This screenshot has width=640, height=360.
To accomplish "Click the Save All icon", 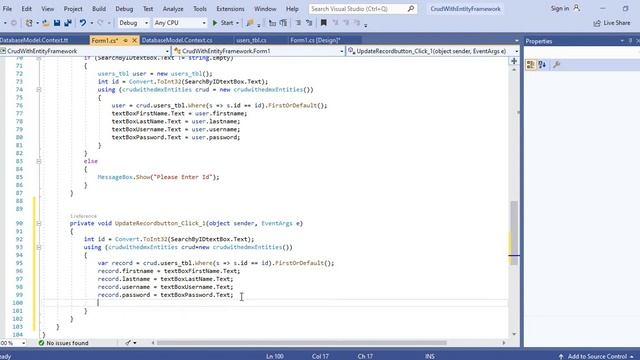I will coord(68,23).
